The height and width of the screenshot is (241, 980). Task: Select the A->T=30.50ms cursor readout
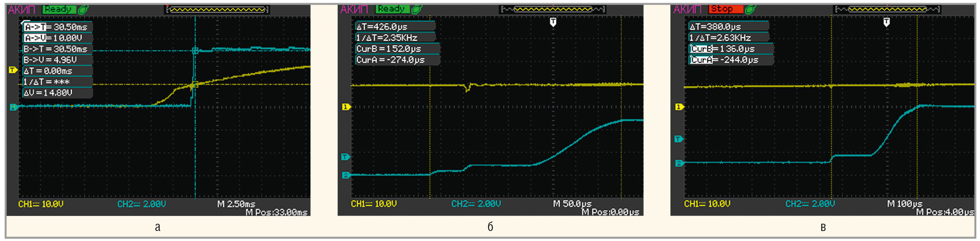56,27
